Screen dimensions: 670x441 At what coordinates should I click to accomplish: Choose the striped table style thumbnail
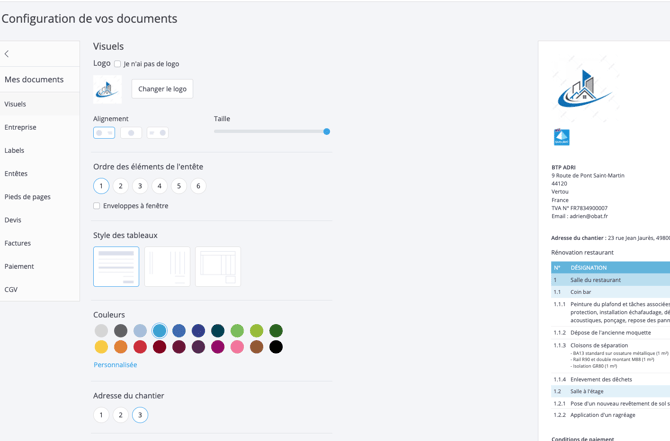(x=116, y=266)
